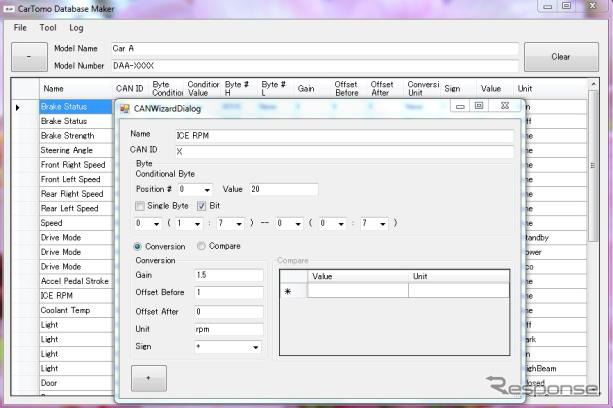The image size is (613, 408).
Task: Click the new-row asterisk in Compare table
Action: click(x=288, y=291)
